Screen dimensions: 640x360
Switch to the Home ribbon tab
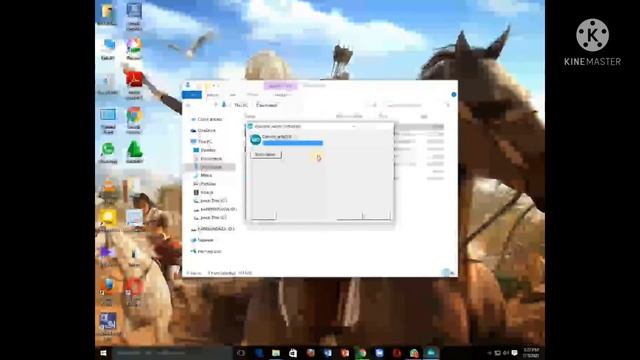pyautogui.click(x=213, y=95)
